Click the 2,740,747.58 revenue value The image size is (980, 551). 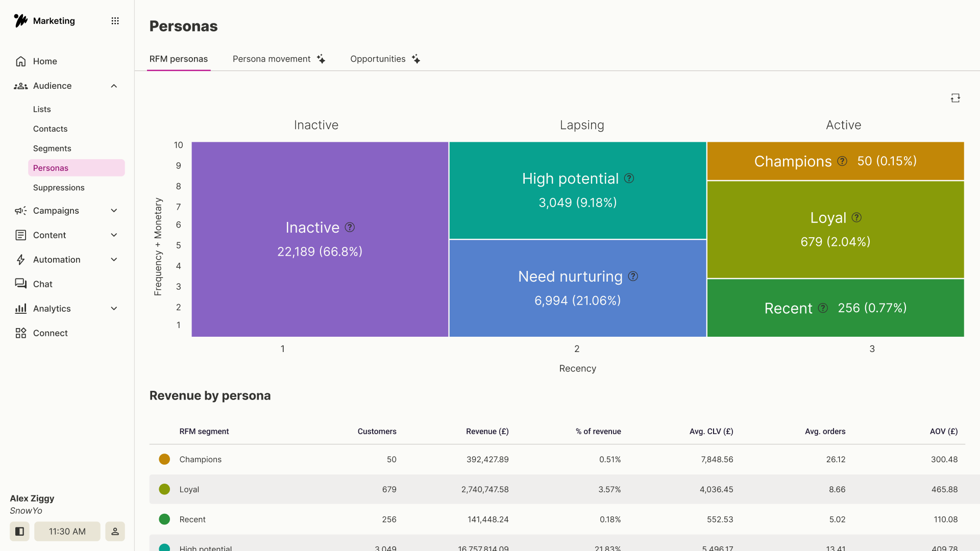tap(485, 490)
